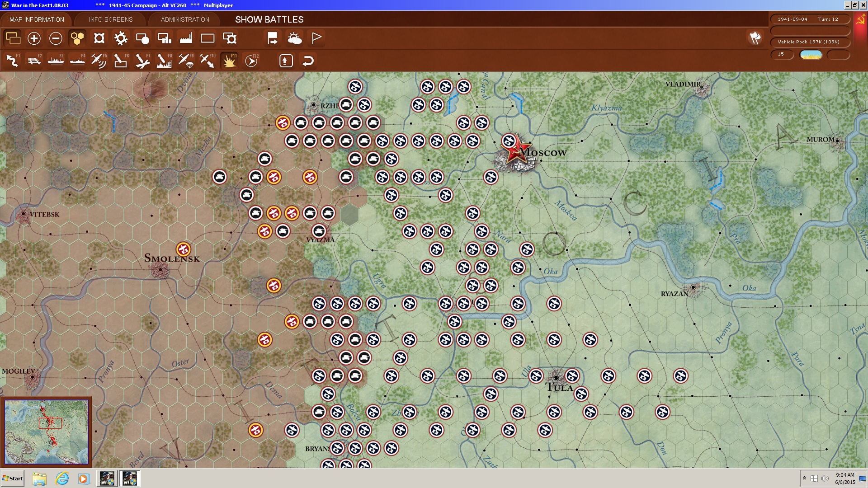The width and height of the screenshot is (868, 488).
Task: Click the Ryazan city label
Action: 675,294
